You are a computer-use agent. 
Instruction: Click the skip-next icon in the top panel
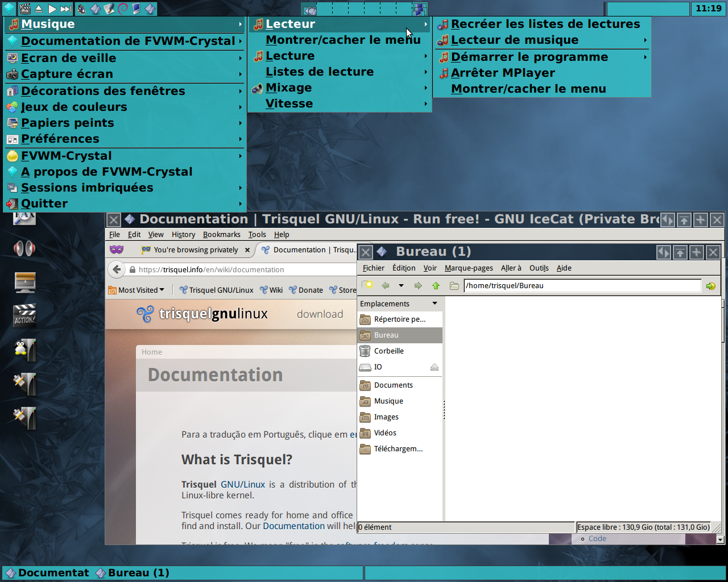click(66, 9)
